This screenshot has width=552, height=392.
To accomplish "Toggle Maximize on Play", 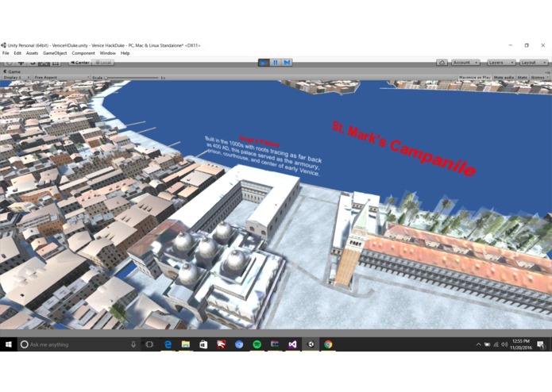I will click(x=474, y=77).
